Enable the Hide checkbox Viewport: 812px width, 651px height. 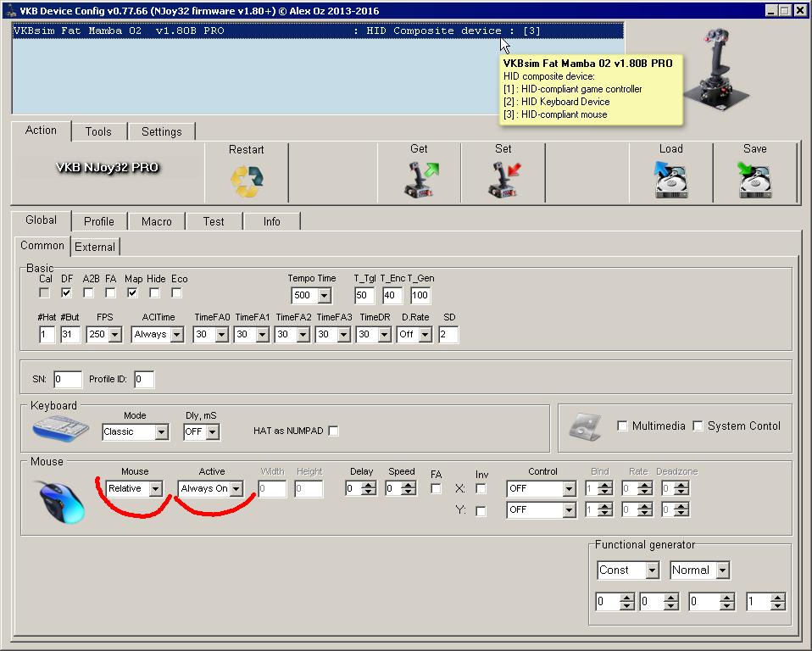click(x=154, y=293)
